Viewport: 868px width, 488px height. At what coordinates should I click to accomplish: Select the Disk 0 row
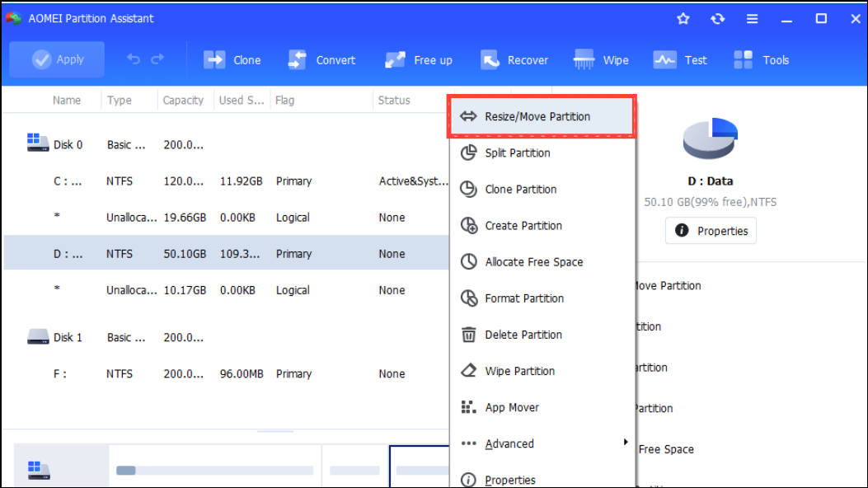pos(227,144)
